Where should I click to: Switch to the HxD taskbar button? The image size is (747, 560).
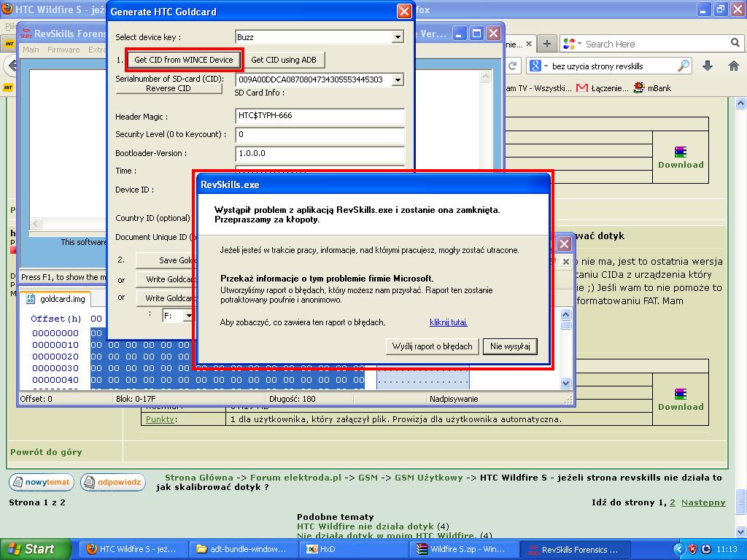355,550
